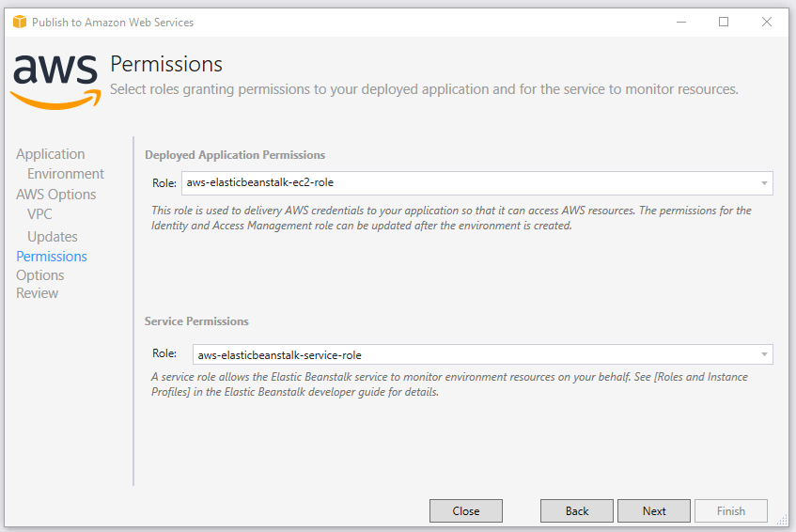This screenshot has height=532, width=796.
Task: Click the Back button
Action: coord(577,511)
